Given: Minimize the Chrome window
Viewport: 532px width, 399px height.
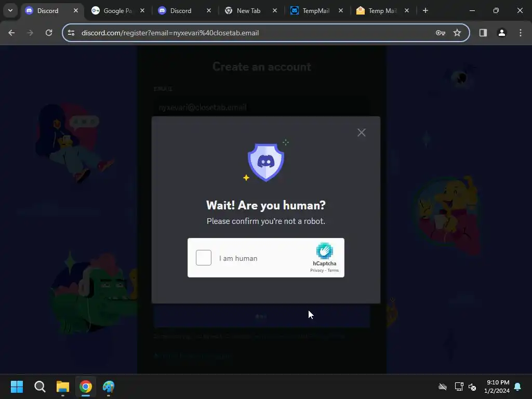Looking at the screenshot, I should pos(472,10).
